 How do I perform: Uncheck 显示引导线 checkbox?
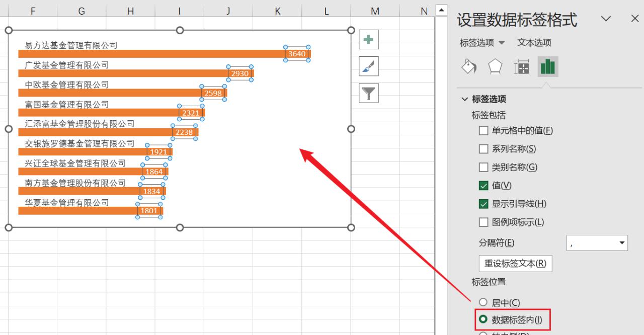[484, 204]
